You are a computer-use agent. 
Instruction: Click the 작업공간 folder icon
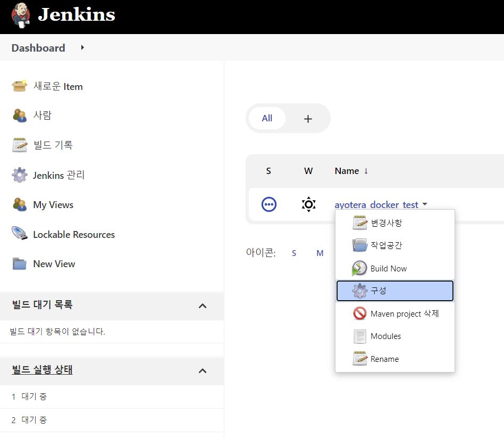point(360,245)
